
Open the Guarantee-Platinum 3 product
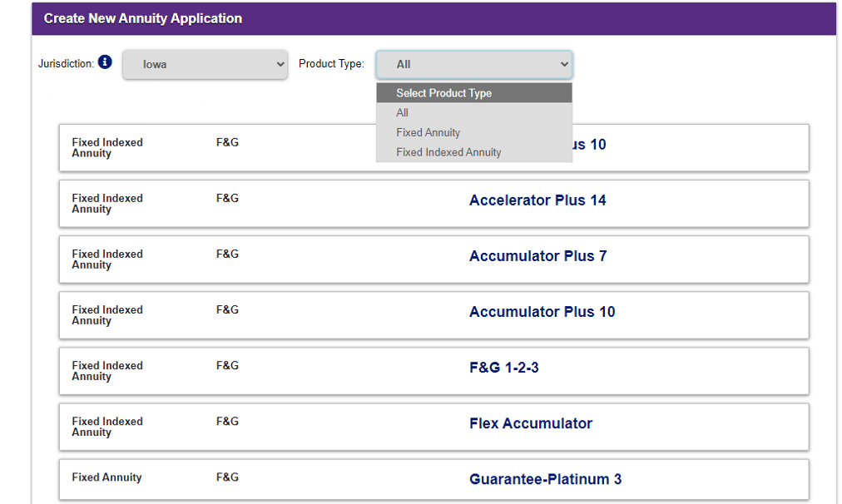click(x=544, y=478)
